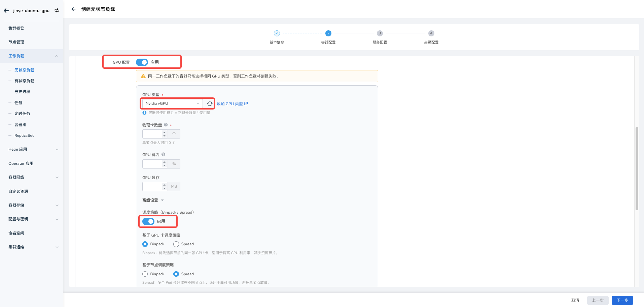
Task: Click info icon before 容器可使用算力
Action: coord(144,113)
